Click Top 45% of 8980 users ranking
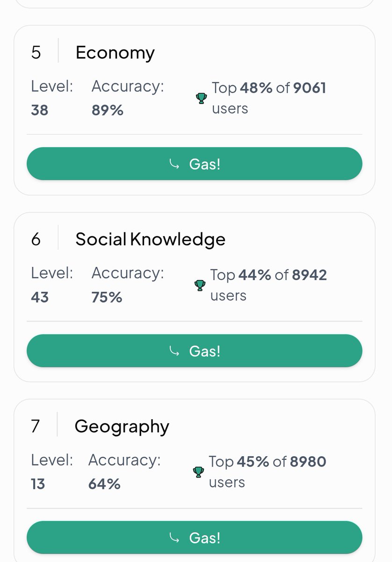Image resolution: width=392 pixels, height=562 pixels. (x=268, y=472)
